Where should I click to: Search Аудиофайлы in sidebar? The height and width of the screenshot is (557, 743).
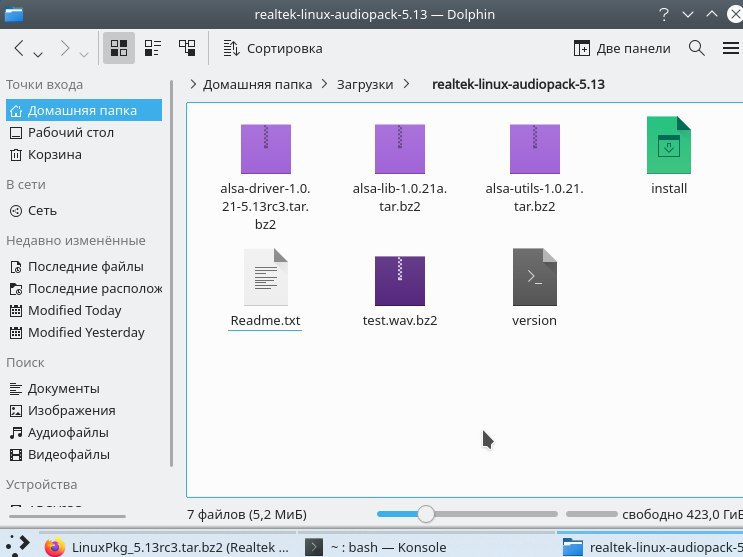click(x=84, y=432)
